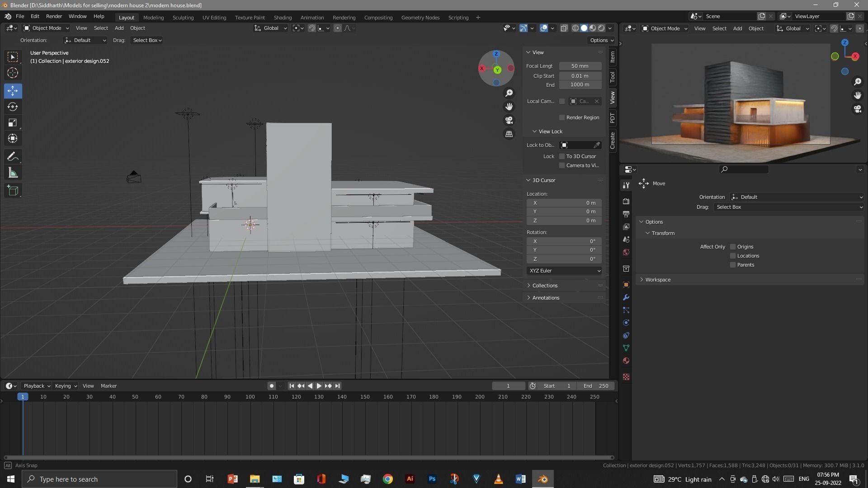The height and width of the screenshot is (488, 868).
Task: Enable Camera to View lock checkbox
Action: coord(562,165)
